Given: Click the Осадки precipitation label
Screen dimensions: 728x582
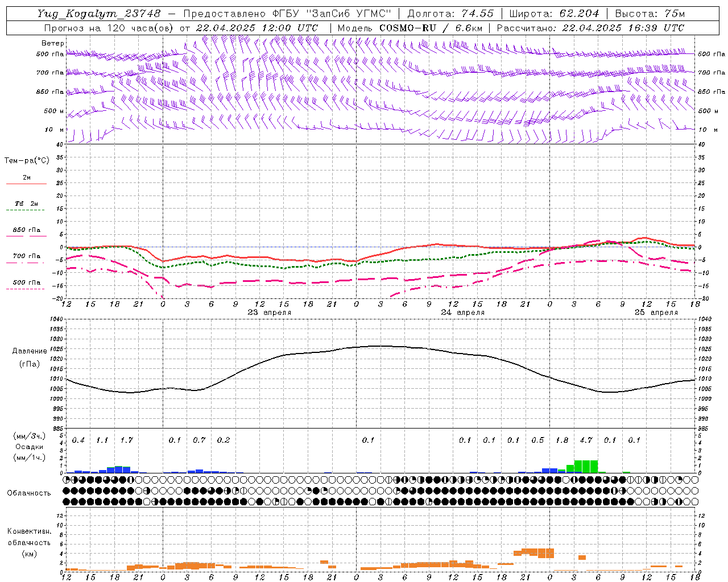Looking at the screenshot, I should [x=30, y=447].
